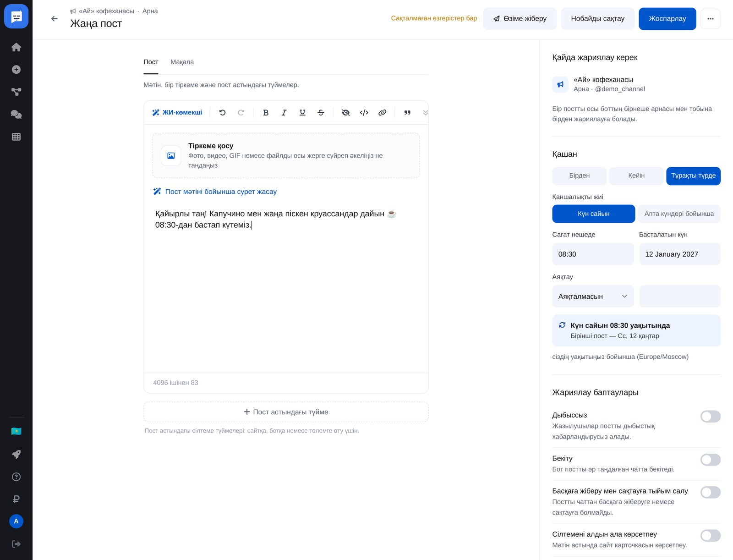Select the Апта күндері бойынша option
The image size is (733, 560).
pyautogui.click(x=679, y=214)
